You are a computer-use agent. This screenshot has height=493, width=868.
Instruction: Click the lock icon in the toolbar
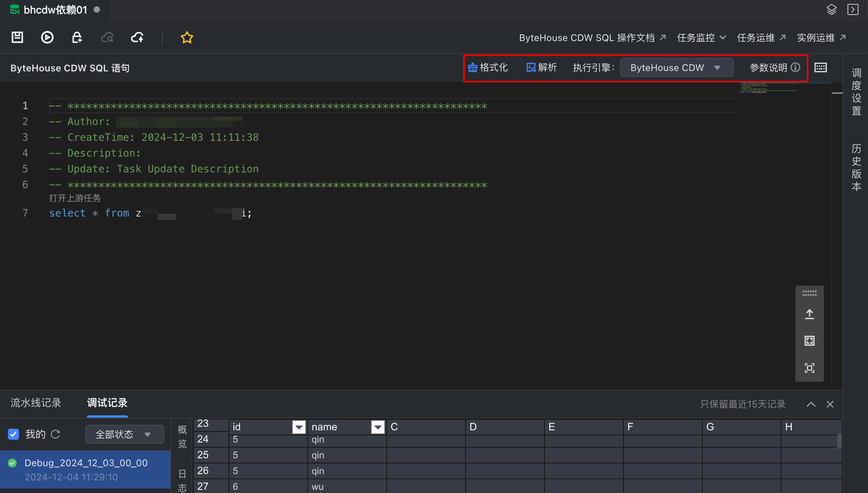click(77, 37)
